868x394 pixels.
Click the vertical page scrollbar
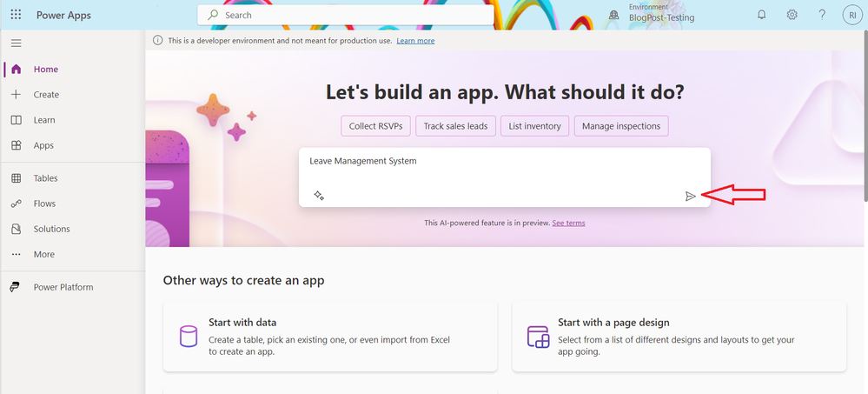(865, 117)
